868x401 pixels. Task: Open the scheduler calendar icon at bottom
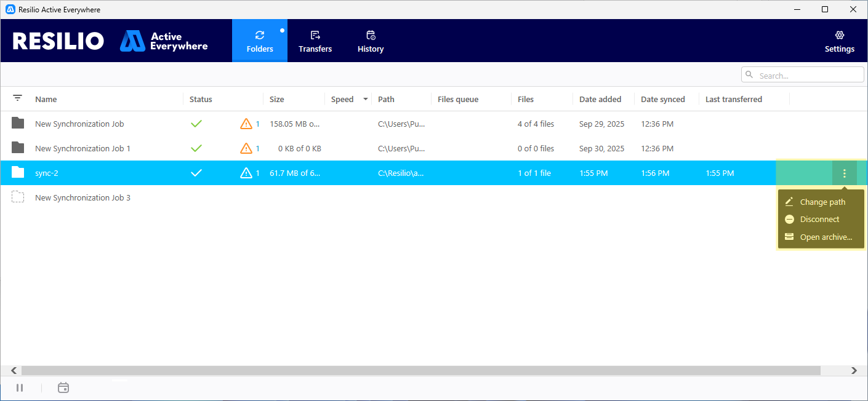coord(63,387)
